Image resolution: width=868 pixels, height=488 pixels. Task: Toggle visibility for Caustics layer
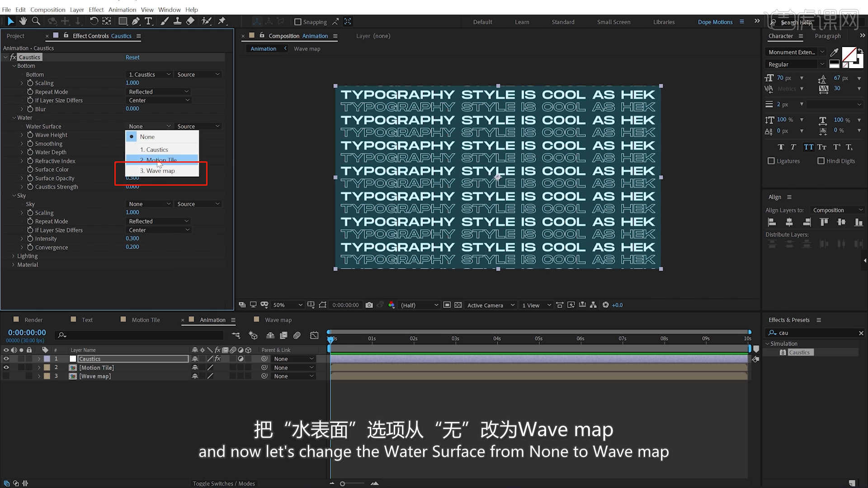(7, 359)
